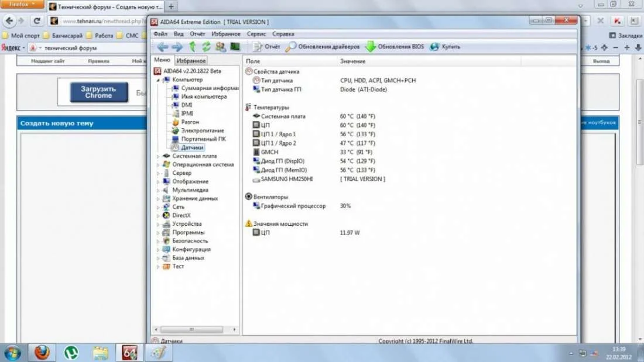Click the База данных tree icon

166,258
